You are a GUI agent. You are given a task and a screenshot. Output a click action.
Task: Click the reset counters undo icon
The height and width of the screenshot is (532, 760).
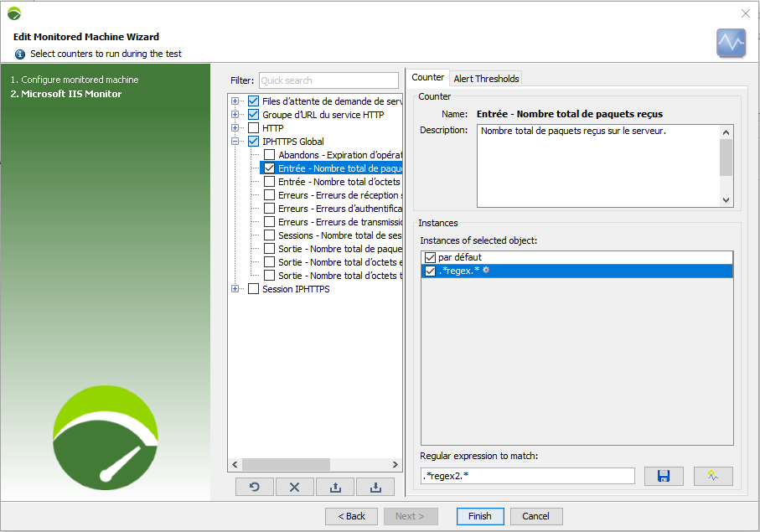[x=255, y=487]
